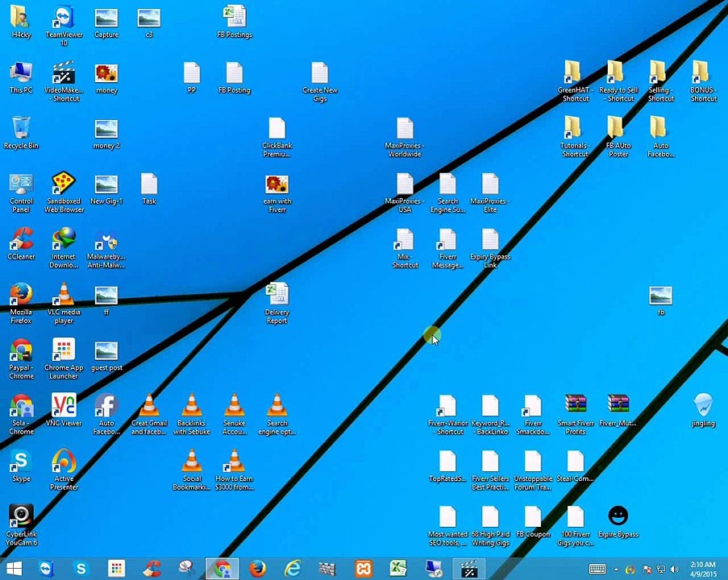Select the TeamViewer 10 desktop shortcut
The image size is (728, 580).
(x=64, y=26)
